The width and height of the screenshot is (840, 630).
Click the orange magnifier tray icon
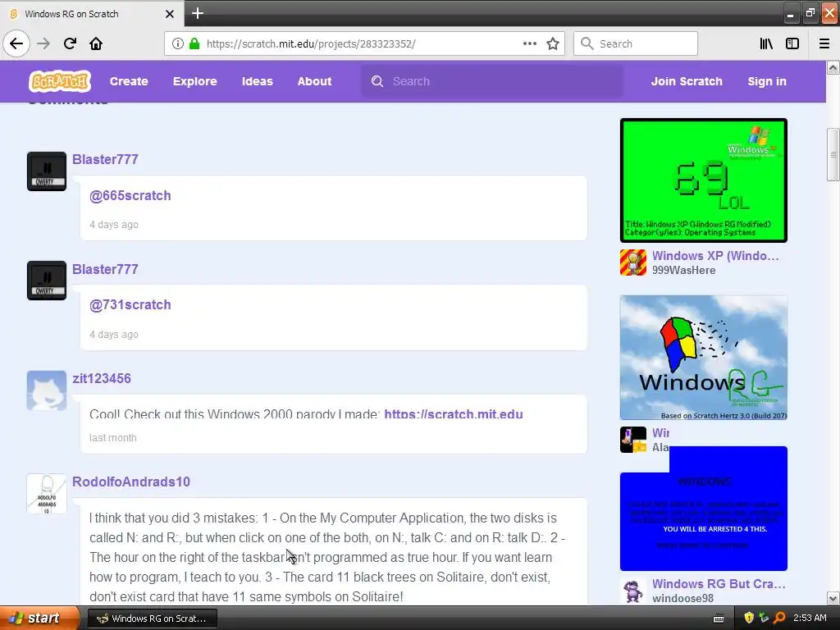[x=779, y=619]
